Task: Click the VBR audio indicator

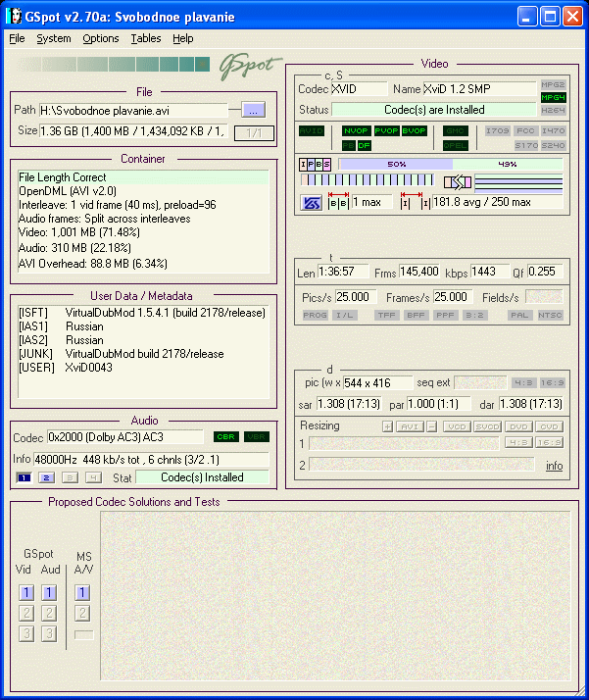Action: click(x=257, y=436)
